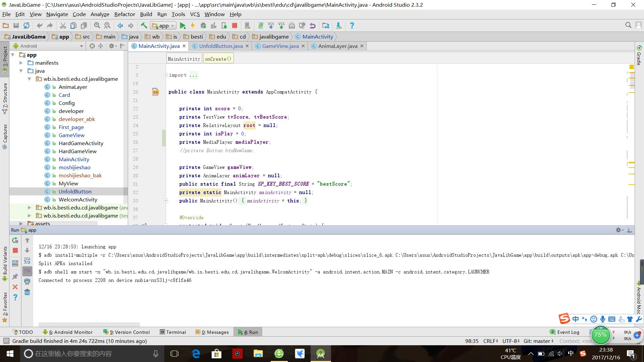
Task: Open the Run panel gear settings
Action: click(619, 230)
